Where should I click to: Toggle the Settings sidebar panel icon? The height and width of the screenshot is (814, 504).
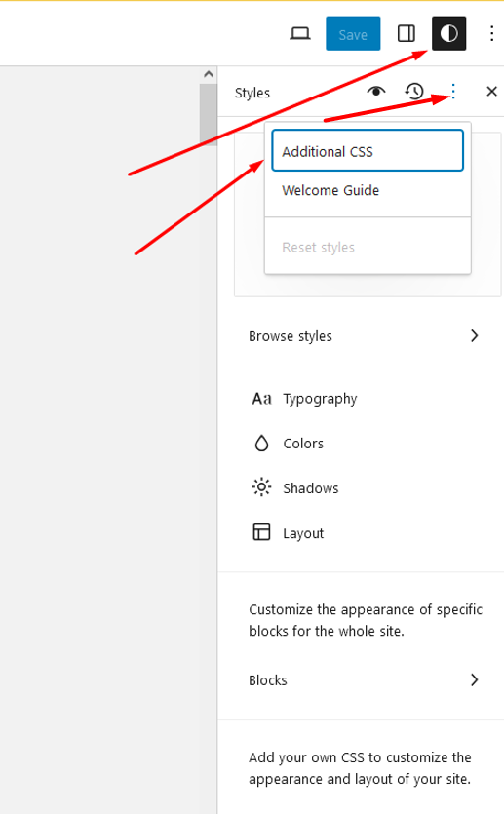[x=406, y=34]
